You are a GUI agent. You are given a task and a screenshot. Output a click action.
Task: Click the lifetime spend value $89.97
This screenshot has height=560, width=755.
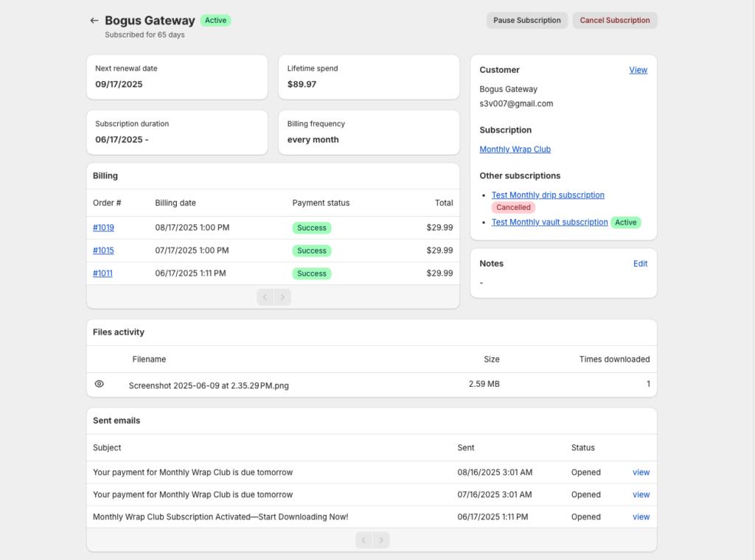[x=302, y=84]
